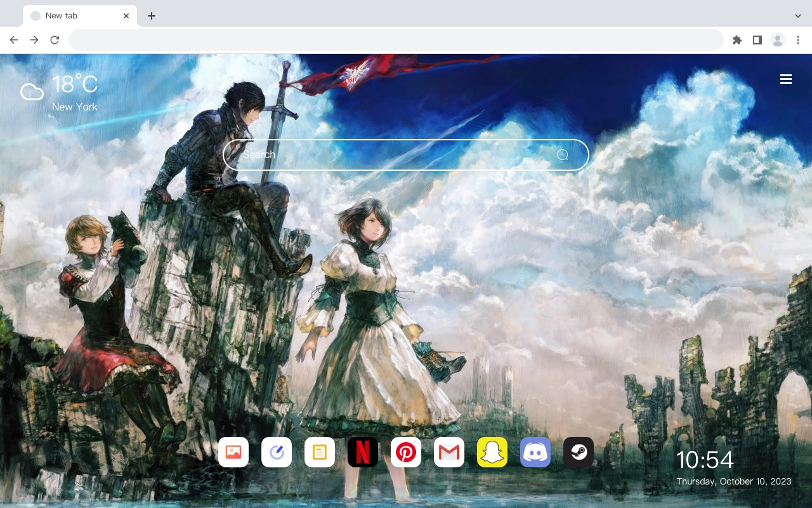The height and width of the screenshot is (508, 812).
Task: Open the Chrome extensions puzzle icon
Action: tap(737, 40)
